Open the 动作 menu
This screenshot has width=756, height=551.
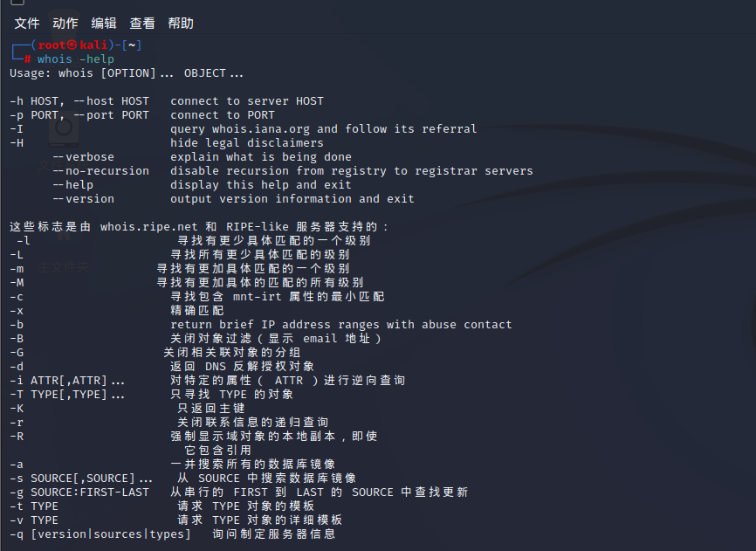(x=65, y=23)
